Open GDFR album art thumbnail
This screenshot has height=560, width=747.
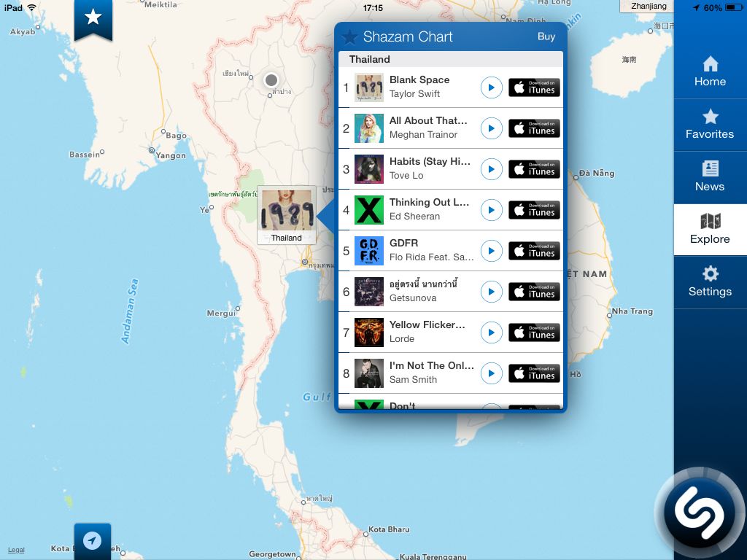(x=369, y=251)
